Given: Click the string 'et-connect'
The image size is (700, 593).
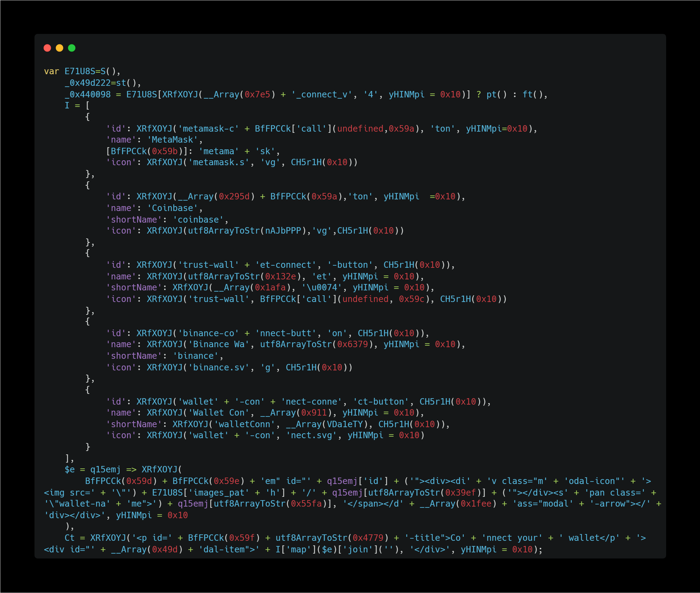Looking at the screenshot, I should coord(286,265).
